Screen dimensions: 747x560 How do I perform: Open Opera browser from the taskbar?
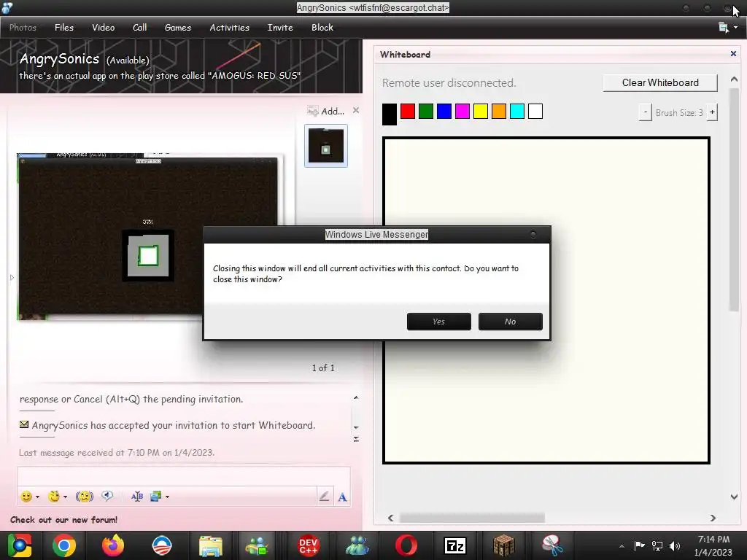click(x=406, y=545)
